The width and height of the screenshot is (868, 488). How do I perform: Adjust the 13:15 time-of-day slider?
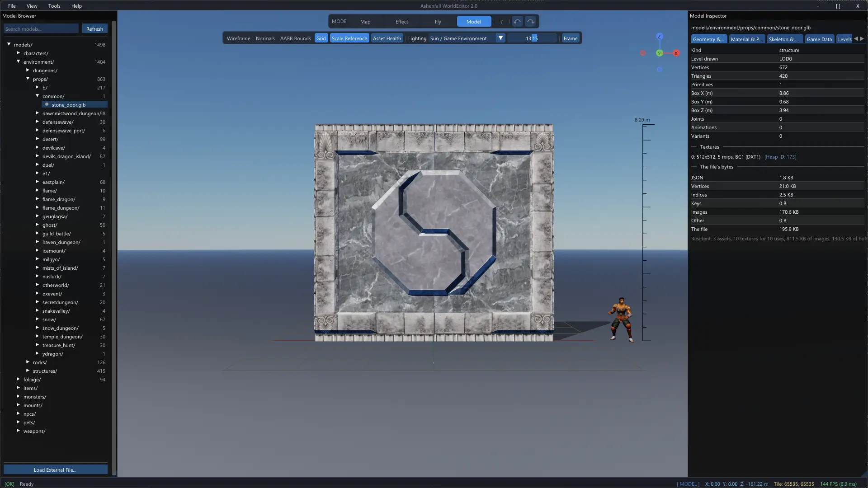[x=532, y=38]
